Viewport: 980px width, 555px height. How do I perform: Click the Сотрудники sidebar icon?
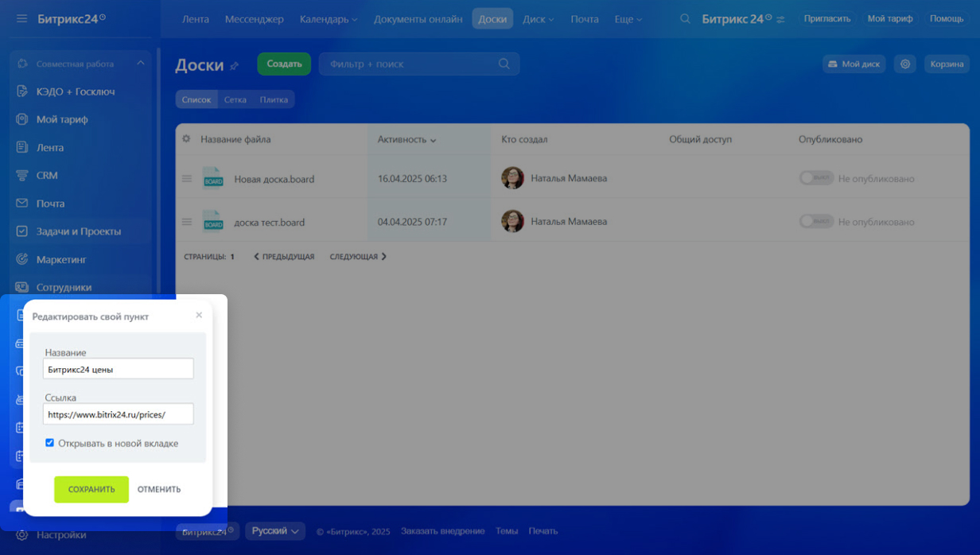pyautogui.click(x=22, y=287)
